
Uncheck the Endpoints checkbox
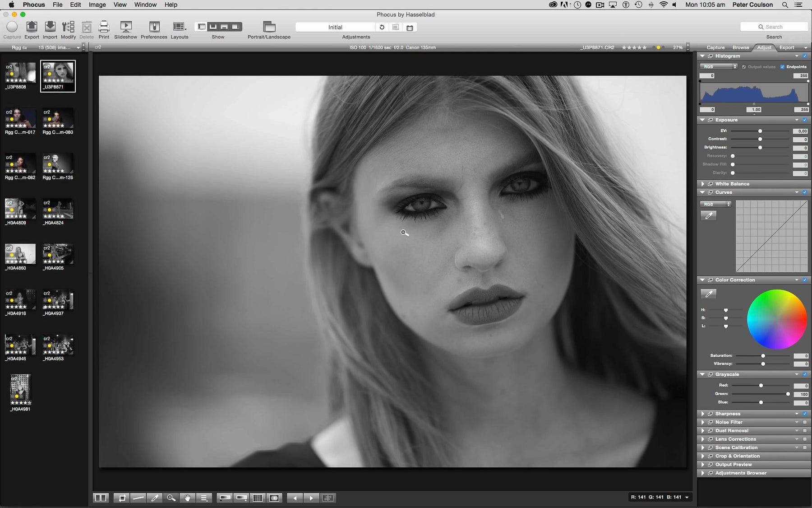(x=782, y=67)
